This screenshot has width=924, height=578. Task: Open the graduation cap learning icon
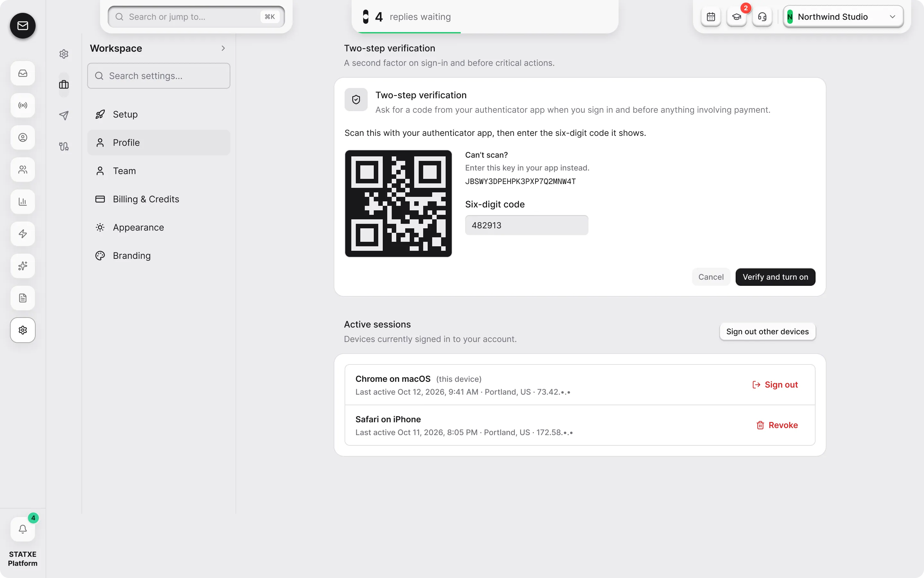[737, 17]
